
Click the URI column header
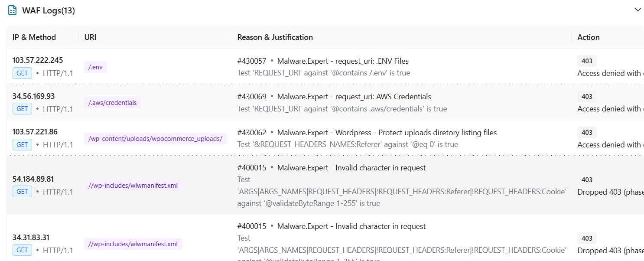tap(90, 37)
